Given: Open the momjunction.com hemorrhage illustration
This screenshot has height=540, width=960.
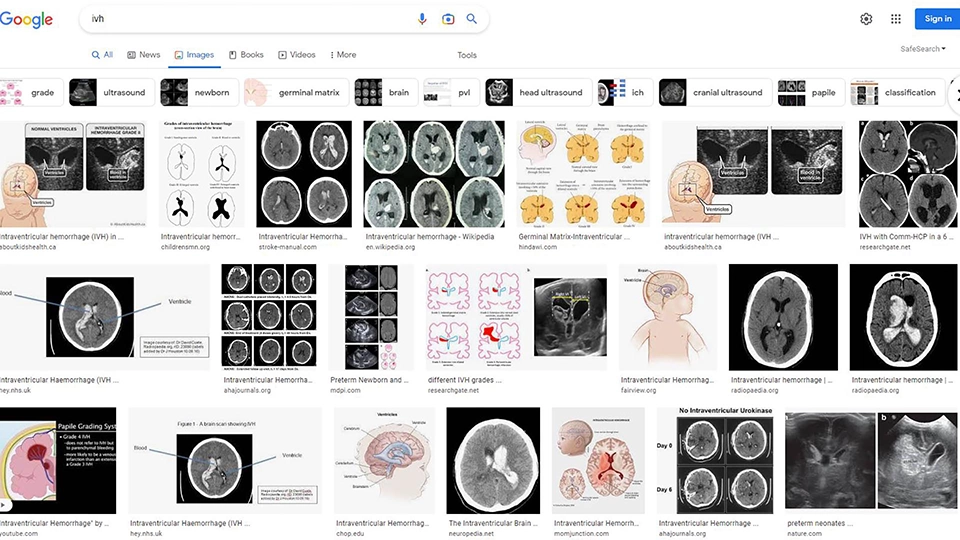Looking at the screenshot, I should 598,460.
